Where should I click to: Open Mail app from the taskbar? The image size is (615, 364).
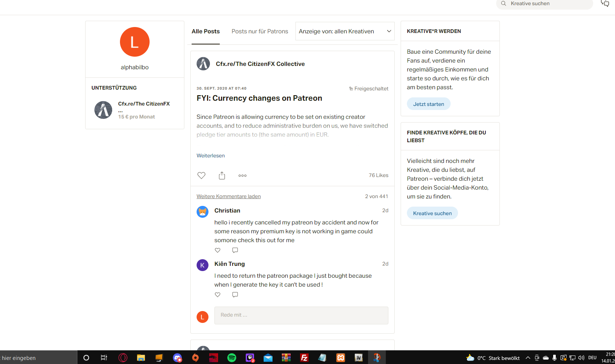coord(268,358)
